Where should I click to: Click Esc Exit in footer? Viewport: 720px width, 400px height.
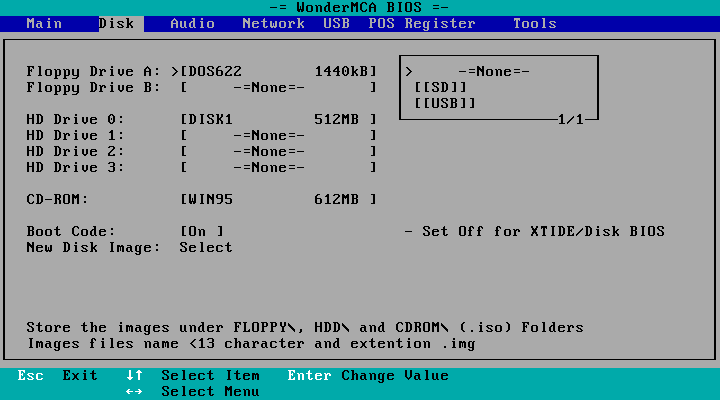click(x=57, y=376)
